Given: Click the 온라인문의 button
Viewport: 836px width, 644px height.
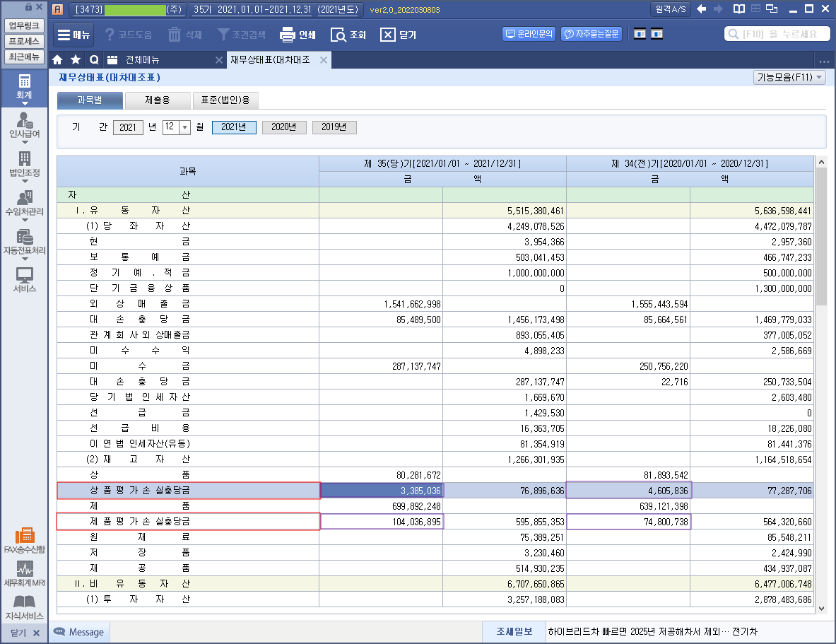Looking at the screenshot, I should click(529, 34).
